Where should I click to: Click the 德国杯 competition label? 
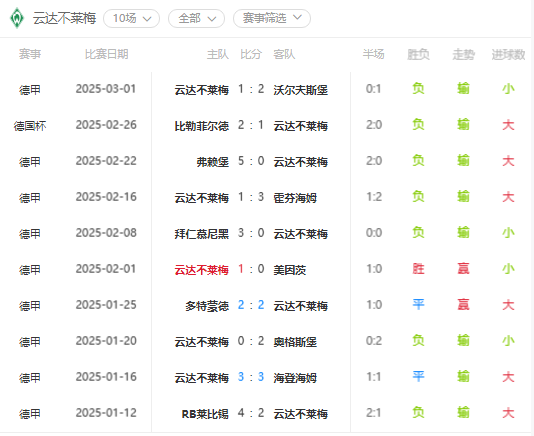[x=30, y=126]
